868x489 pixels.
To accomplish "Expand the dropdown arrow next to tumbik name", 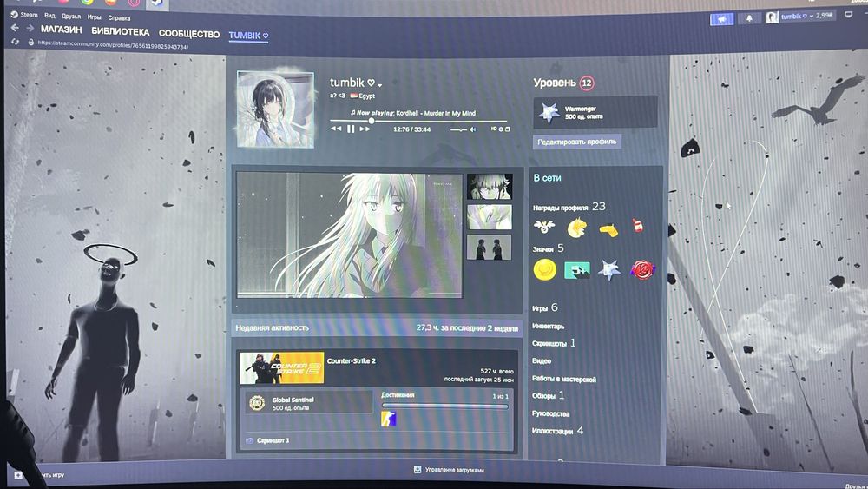I will point(380,85).
